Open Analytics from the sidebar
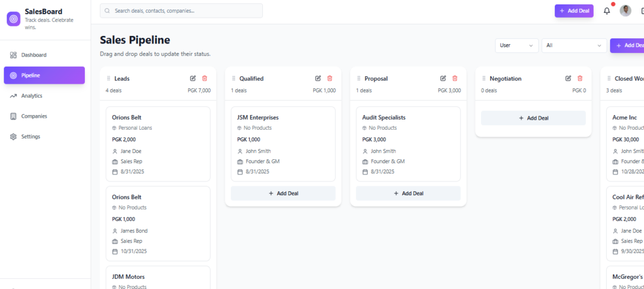The image size is (644, 289). click(x=31, y=96)
